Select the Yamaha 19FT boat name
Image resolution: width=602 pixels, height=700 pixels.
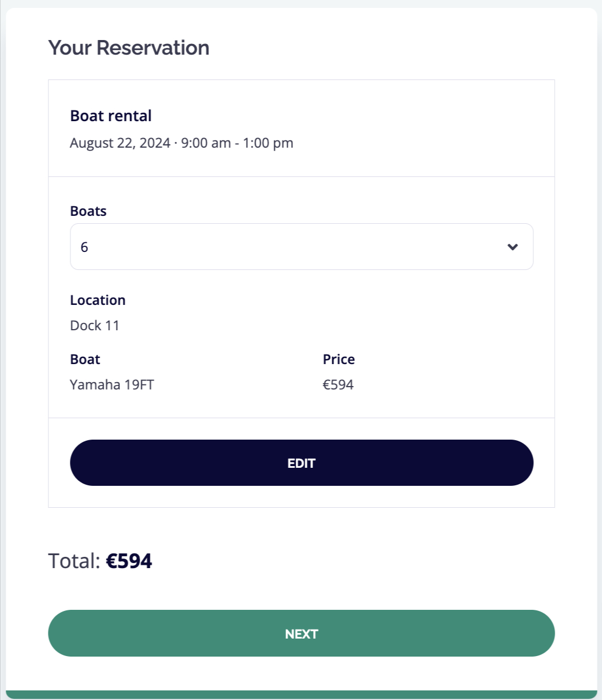point(112,384)
